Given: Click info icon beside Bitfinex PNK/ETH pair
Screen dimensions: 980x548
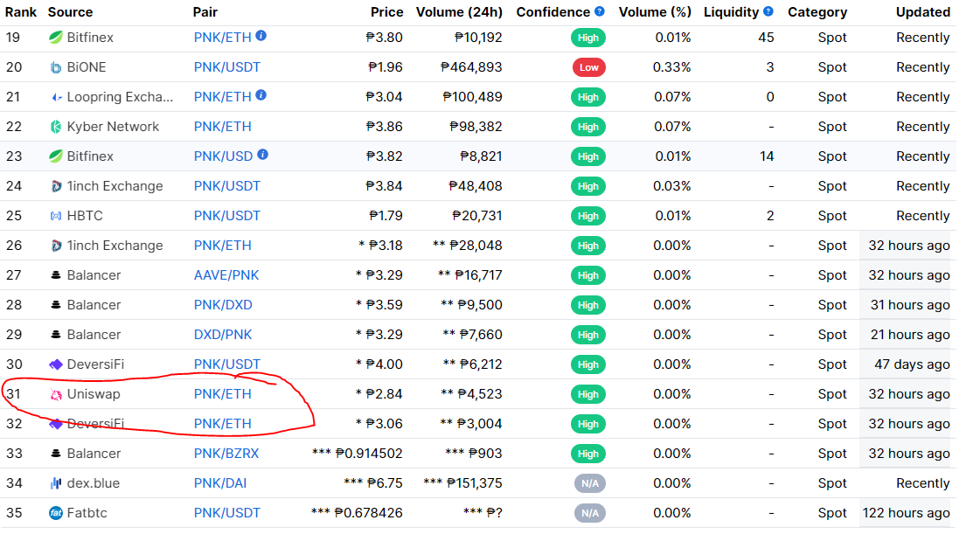Looking at the screenshot, I should [261, 36].
